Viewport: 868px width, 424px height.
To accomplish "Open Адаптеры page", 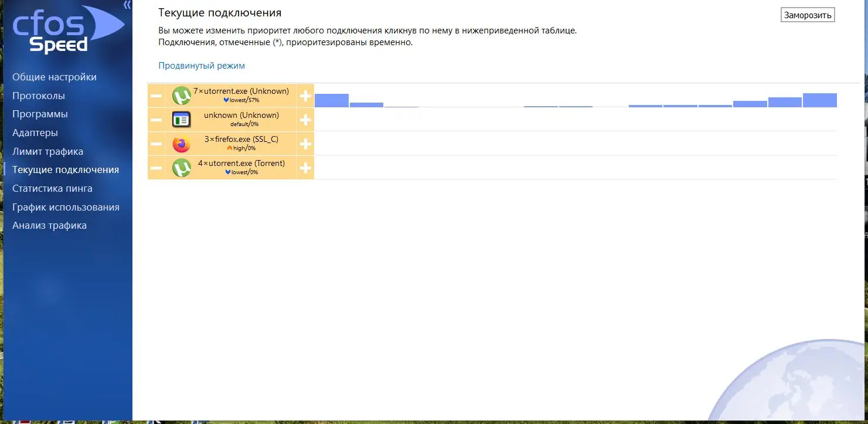I will 35,133.
